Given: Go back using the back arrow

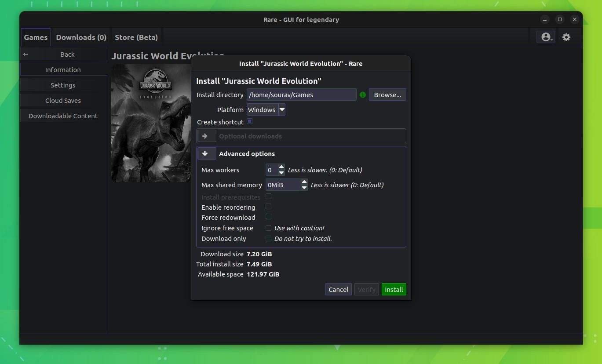Looking at the screenshot, I should pos(25,54).
